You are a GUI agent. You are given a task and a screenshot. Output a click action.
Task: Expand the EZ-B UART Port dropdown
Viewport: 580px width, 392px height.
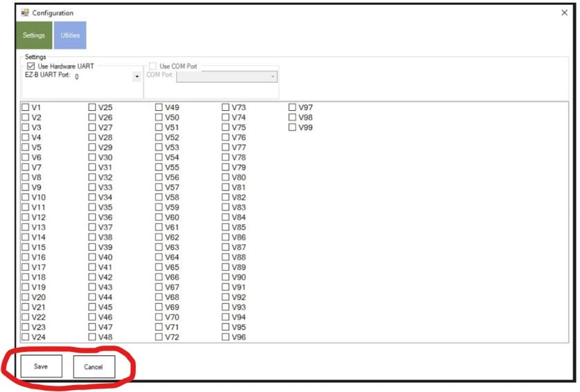click(137, 77)
